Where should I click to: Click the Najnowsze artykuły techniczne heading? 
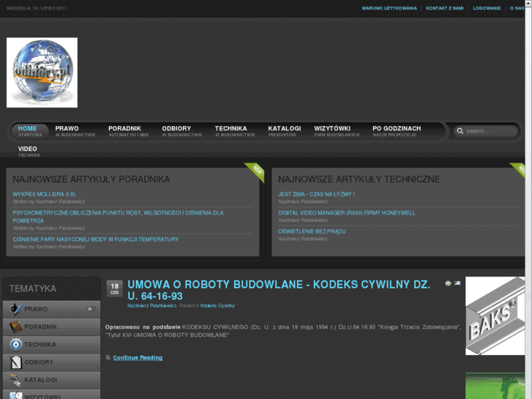point(359,179)
